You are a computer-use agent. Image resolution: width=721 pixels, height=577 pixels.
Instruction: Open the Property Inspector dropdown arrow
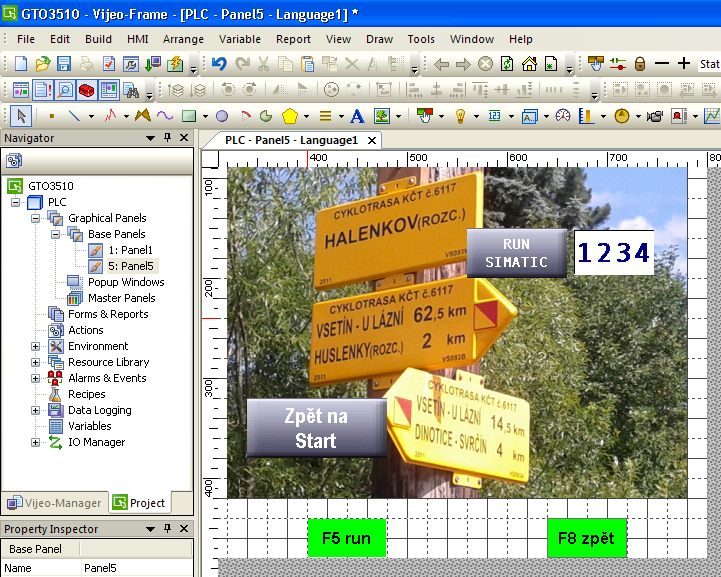click(x=150, y=529)
